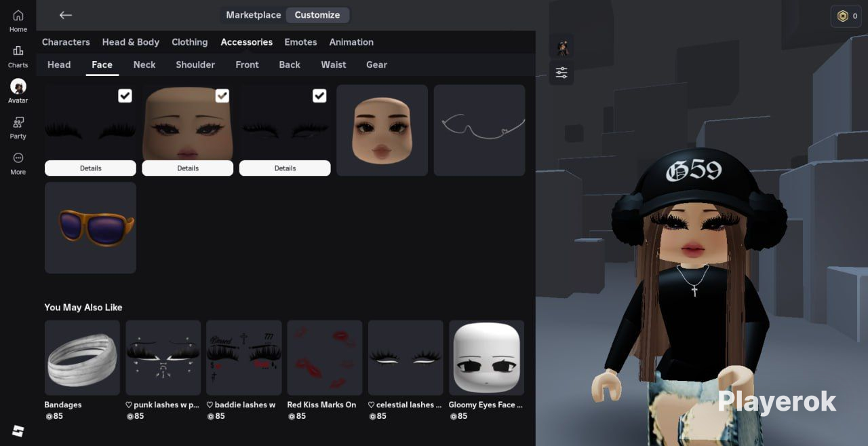868x446 pixels.
Task: Open the Characters tab
Action: pyautogui.click(x=66, y=42)
